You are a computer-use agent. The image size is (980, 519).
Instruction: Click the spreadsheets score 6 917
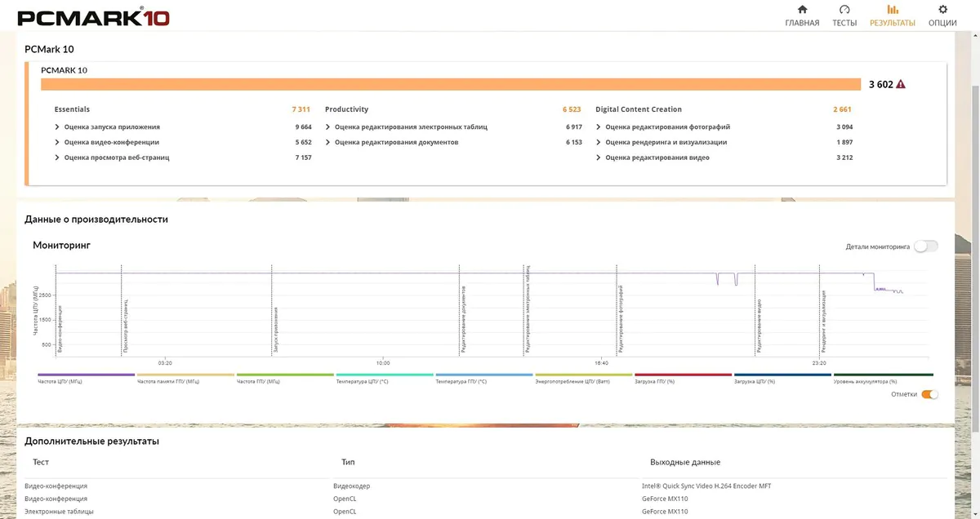[573, 127]
